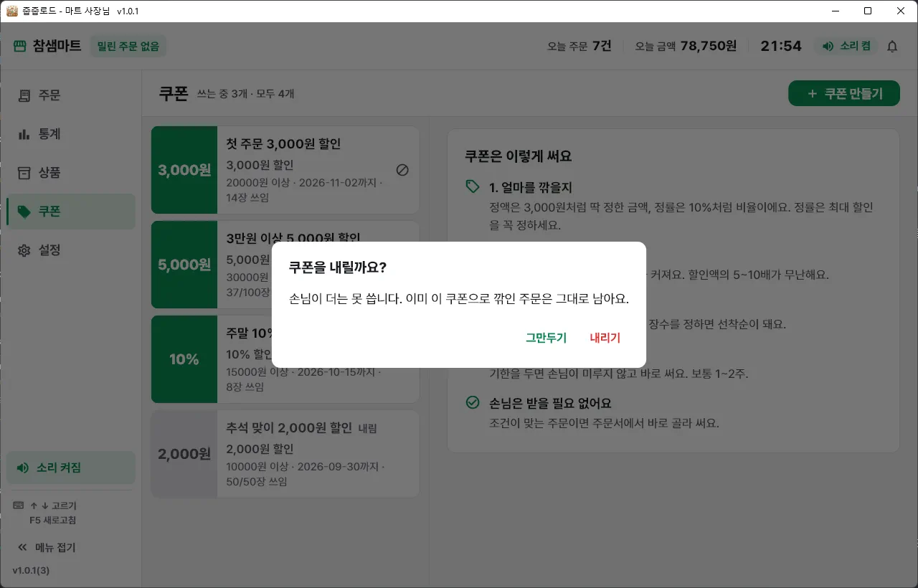This screenshot has width=918, height=588.
Task: Click the 참샘마트 store icon
Action: [20, 46]
